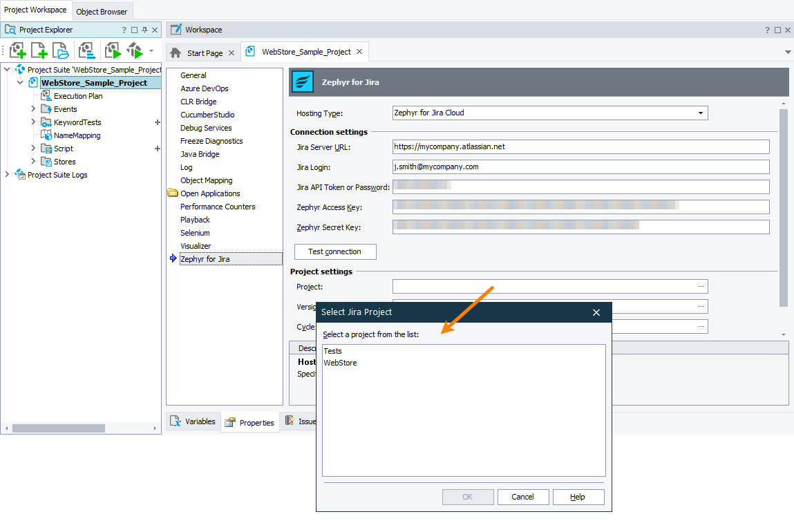This screenshot has height=532, width=794.
Task: Expand the KeywordTests tree node
Action: click(x=32, y=122)
